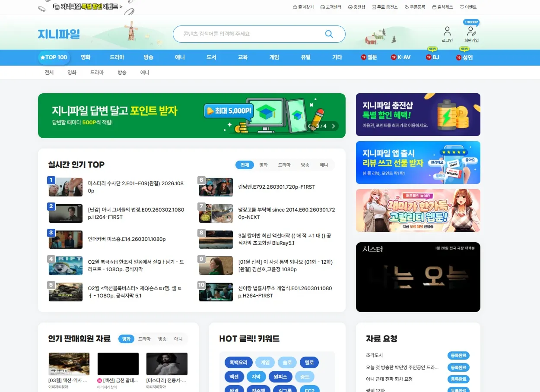The width and height of the screenshot is (540, 392).
Task: Click the 흑백요리 hot keyword tag
Action: point(238,362)
